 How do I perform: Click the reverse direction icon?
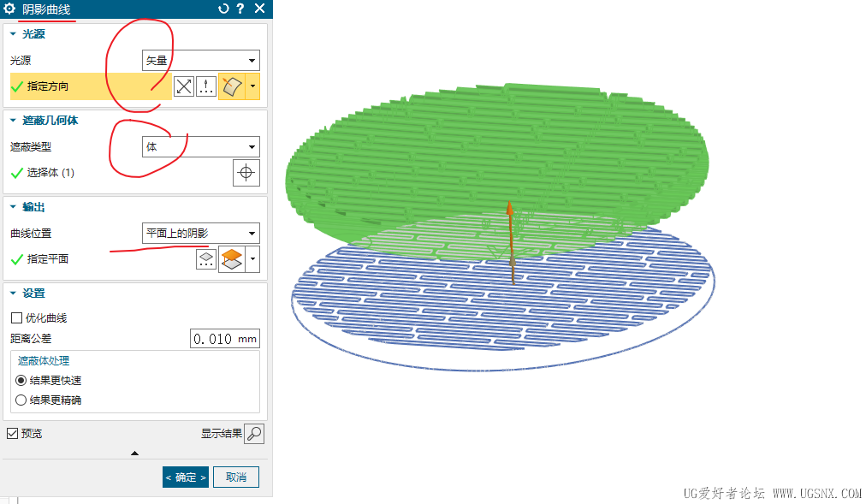[x=184, y=86]
